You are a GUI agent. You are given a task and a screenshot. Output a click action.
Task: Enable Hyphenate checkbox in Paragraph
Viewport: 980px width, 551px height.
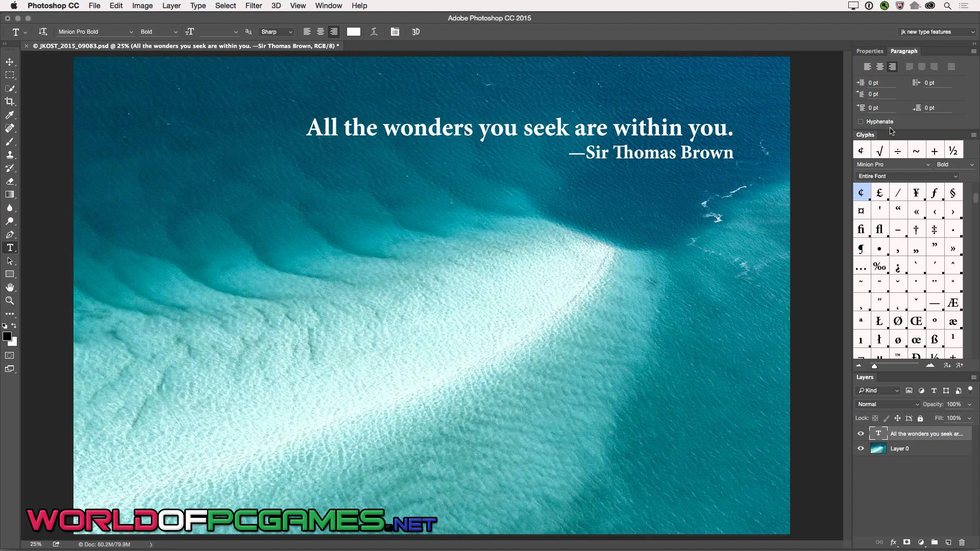click(x=861, y=121)
